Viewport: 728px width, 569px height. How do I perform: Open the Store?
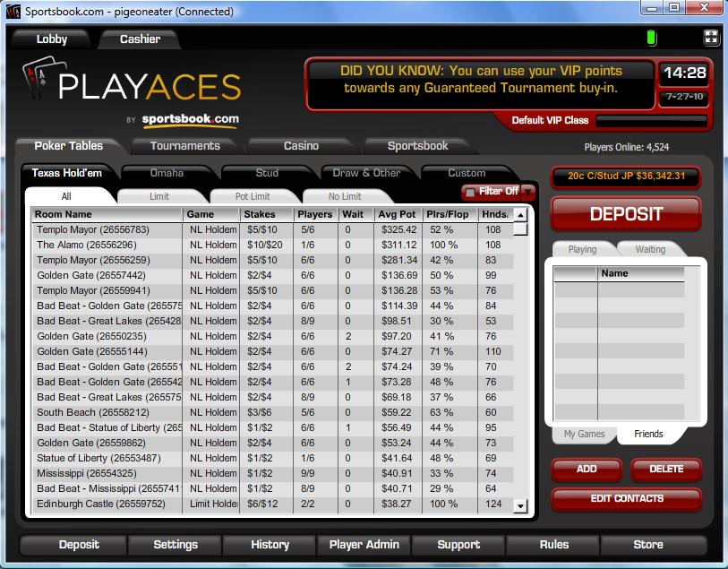coord(654,545)
